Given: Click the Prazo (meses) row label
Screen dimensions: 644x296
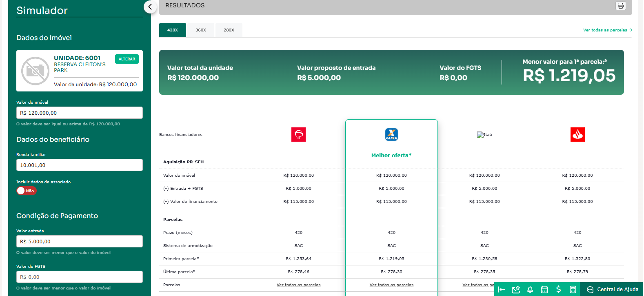Looking at the screenshot, I should pyautogui.click(x=178, y=233).
